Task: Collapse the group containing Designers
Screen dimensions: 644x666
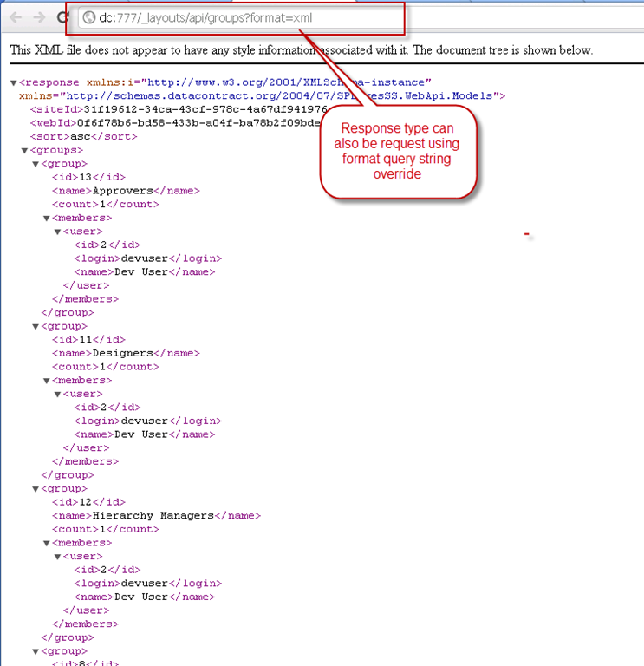Action: pyautogui.click(x=36, y=327)
